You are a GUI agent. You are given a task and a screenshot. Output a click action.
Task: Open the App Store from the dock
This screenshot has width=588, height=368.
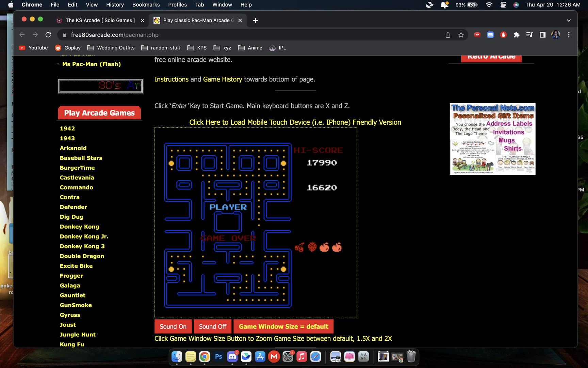coord(260,357)
